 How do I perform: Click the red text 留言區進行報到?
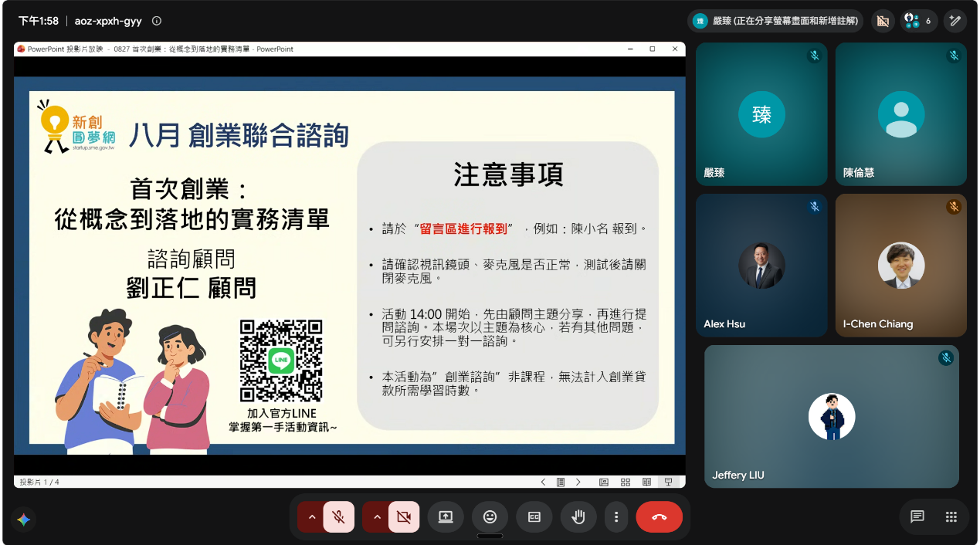(x=463, y=228)
